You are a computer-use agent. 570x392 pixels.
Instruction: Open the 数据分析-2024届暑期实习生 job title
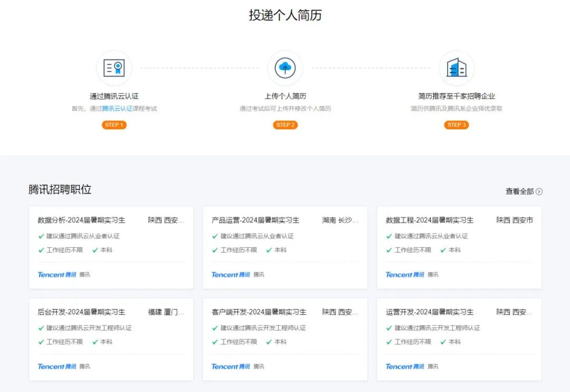(81, 220)
